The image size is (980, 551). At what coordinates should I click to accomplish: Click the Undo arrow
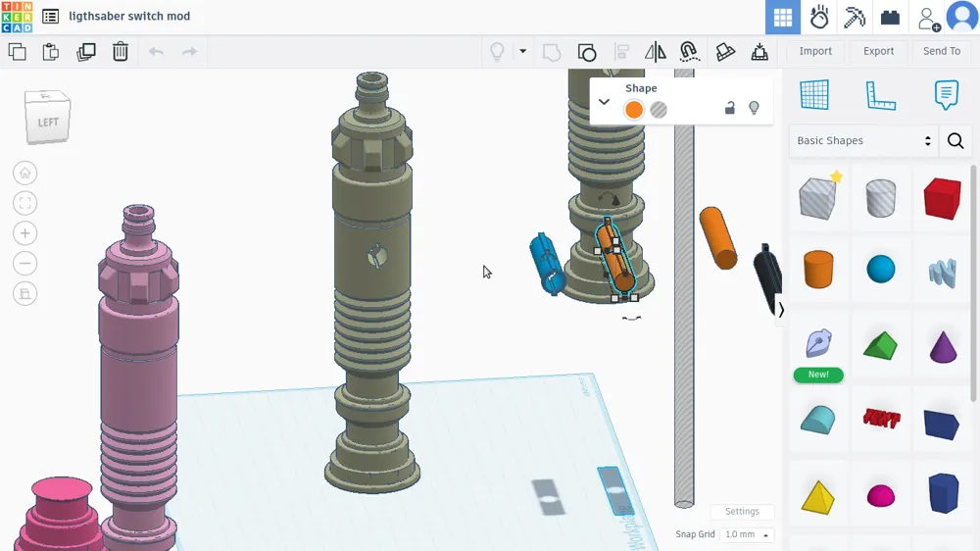pyautogui.click(x=156, y=52)
